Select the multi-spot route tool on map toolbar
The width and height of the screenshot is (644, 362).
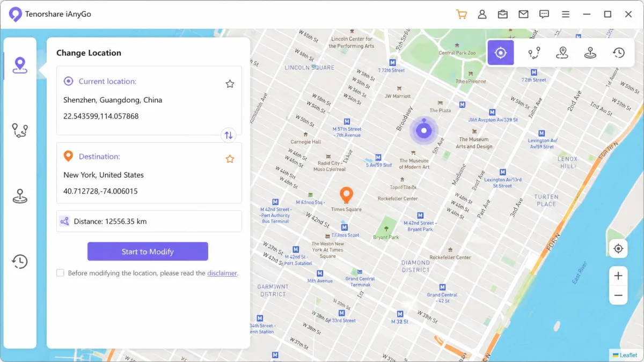[562, 53]
